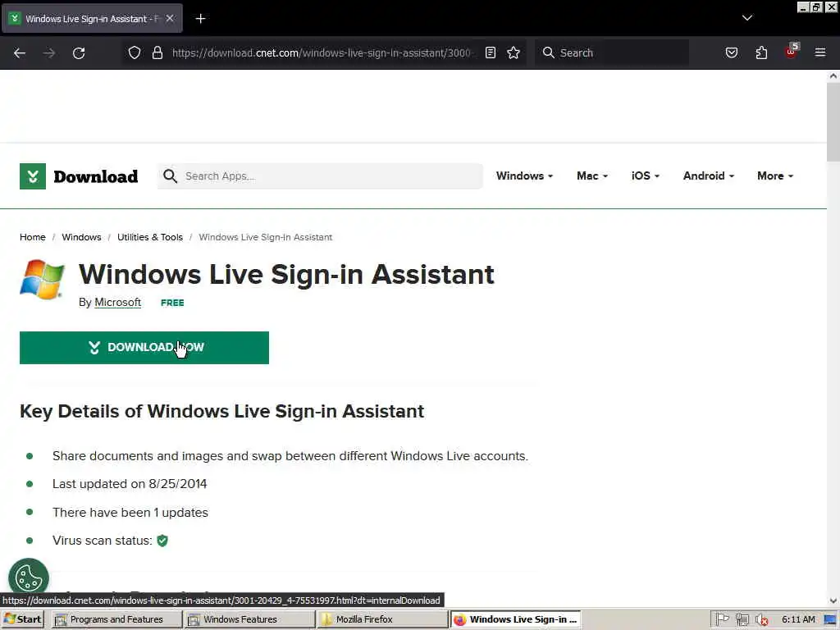Viewport: 840px width, 630px height.
Task: Expand the Windows dropdown menu
Action: pyautogui.click(x=524, y=176)
